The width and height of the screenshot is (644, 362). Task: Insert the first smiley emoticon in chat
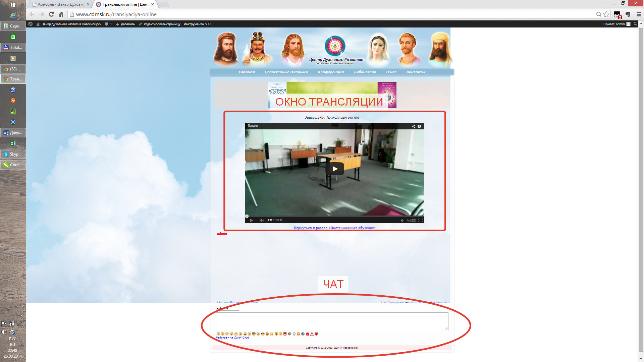[218, 334]
